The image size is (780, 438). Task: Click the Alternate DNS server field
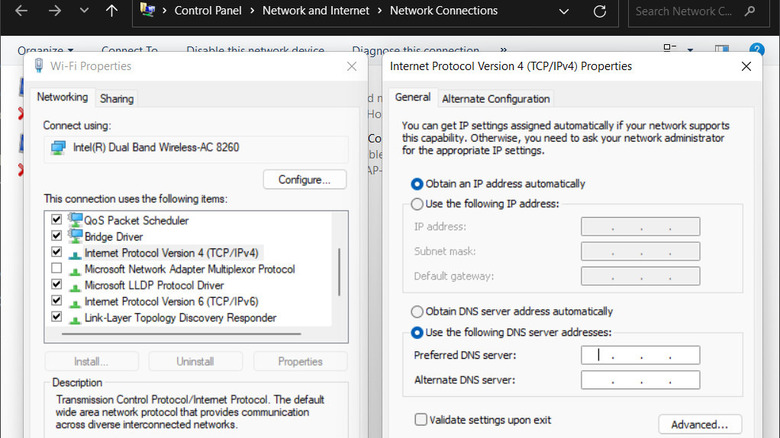pyautogui.click(x=640, y=380)
